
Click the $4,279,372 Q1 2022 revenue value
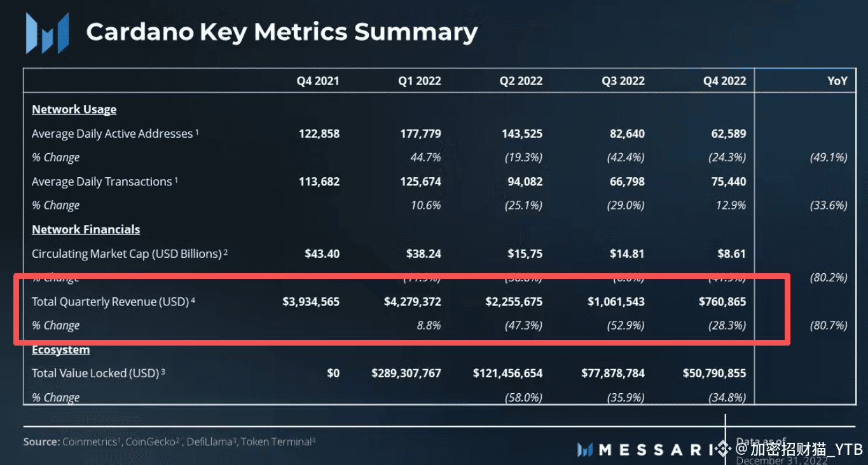413,302
